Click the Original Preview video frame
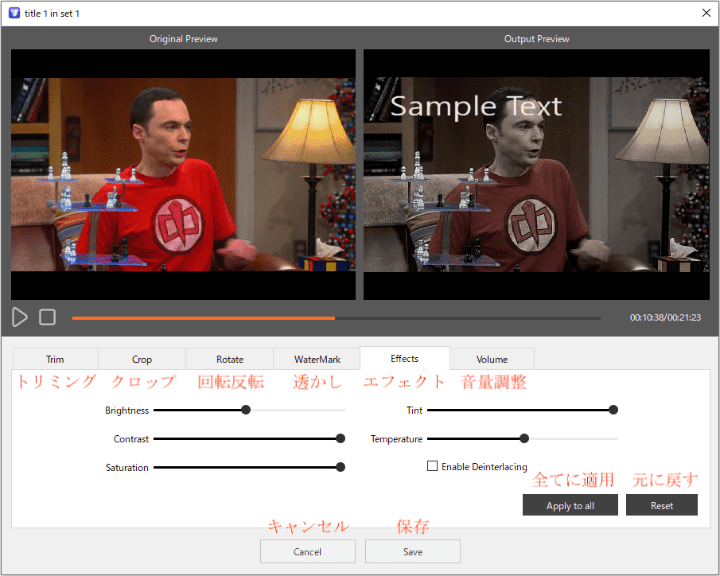This screenshot has height=576, width=720. [x=183, y=175]
